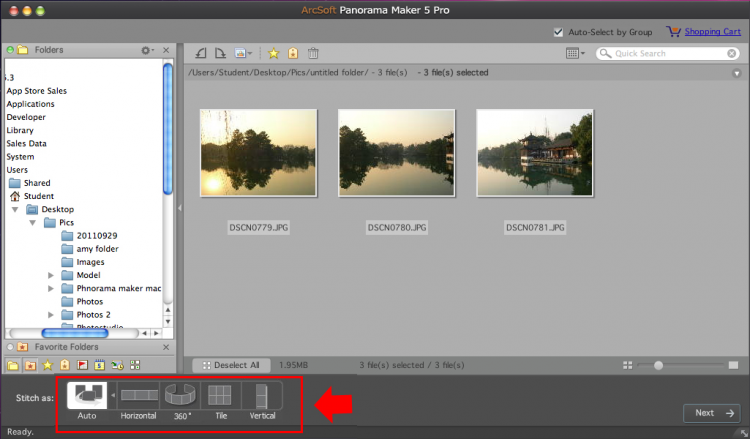Viewport: 750px width, 439px height.
Task: Select thumbnail DSCN0780.JPG
Action: tap(397, 153)
